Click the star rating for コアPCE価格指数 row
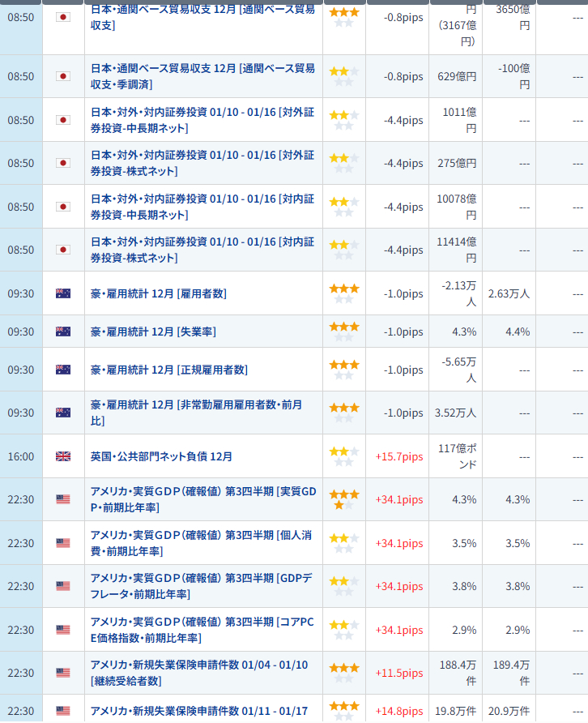Viewport: 588px width, 723px height. (x=343, y=630)
